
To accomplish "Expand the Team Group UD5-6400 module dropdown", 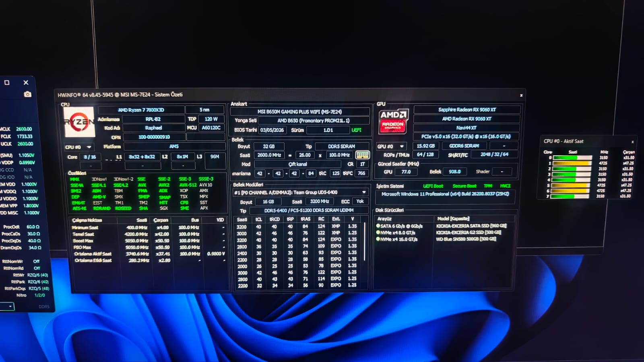I will click(x=364, y=192).
